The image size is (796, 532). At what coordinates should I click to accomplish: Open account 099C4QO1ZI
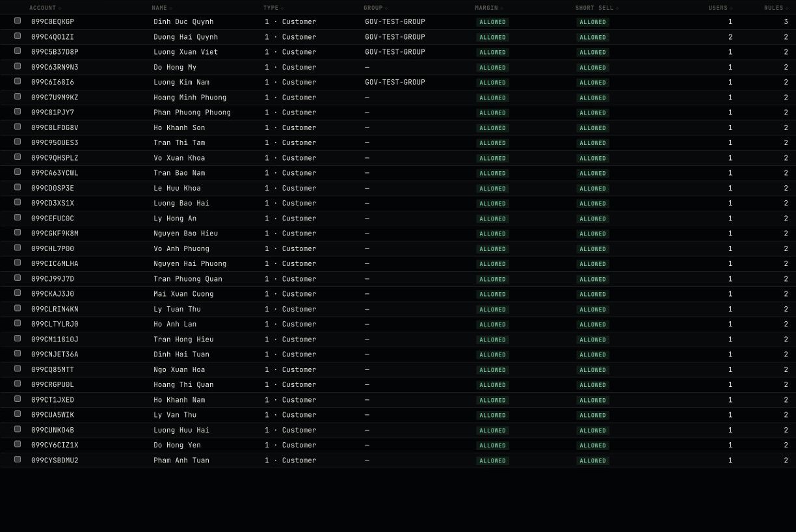pos(53,37)
